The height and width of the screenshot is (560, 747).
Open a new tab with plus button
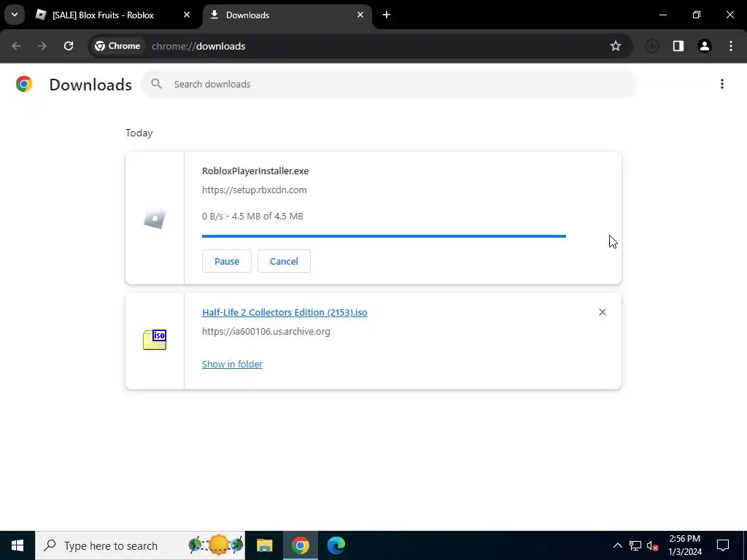(x=387, y=15)
